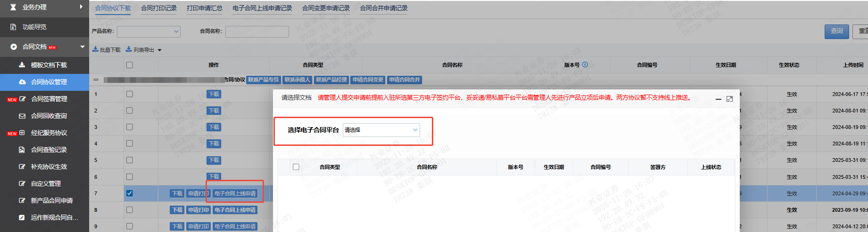This screenshot has height=232, width=868.
Task: Open the 列表导出 dropdown arrow
Action: tap(159, 50)
